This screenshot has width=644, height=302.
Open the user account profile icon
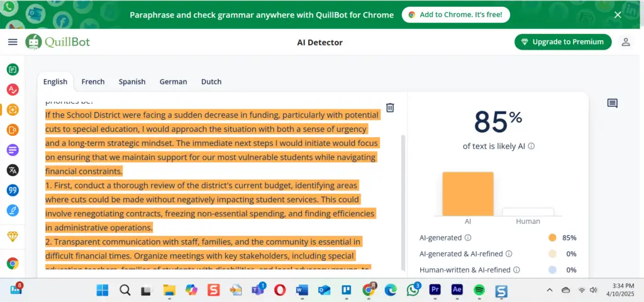coord(626,42)
